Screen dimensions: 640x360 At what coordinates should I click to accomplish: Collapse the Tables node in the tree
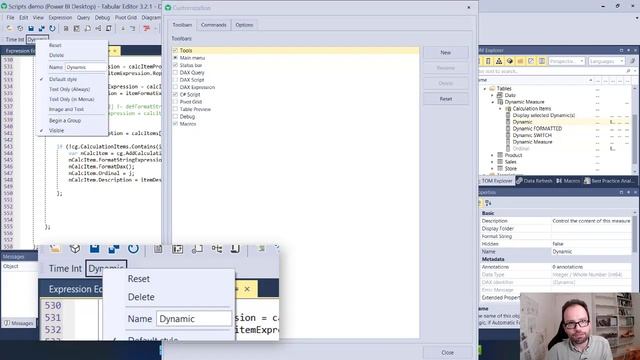pos(485,89)
